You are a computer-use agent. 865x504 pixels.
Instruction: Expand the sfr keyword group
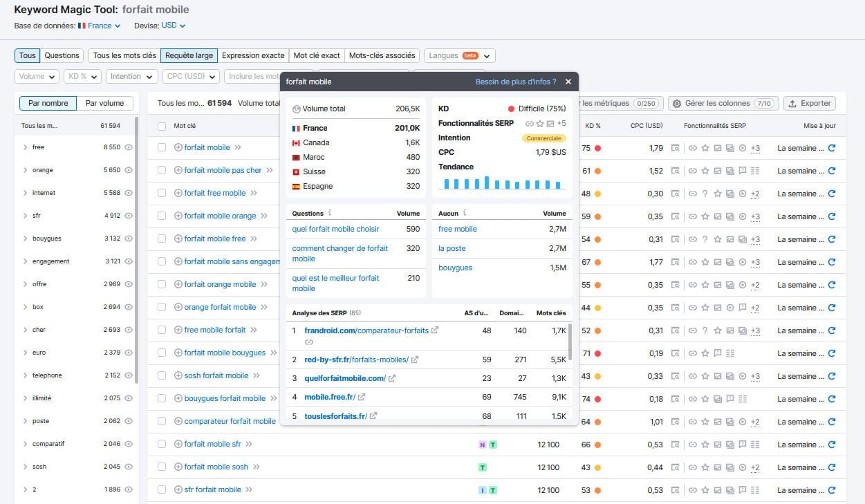point(25,216)
